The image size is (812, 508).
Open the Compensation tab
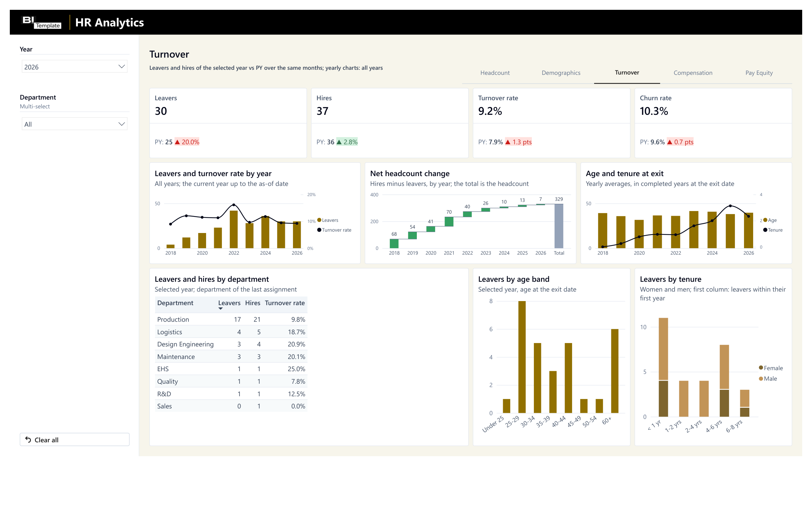(x=693, y=73)
